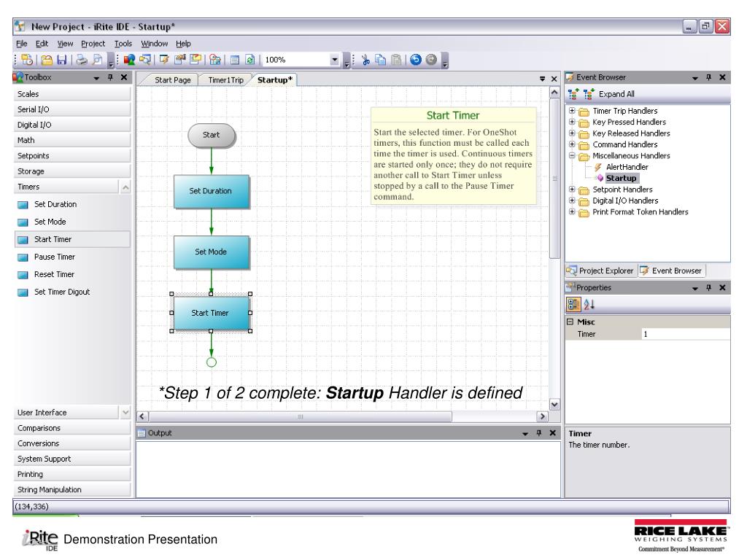Click the Timer property value field
747x560 pixels.
click(685, 334)
